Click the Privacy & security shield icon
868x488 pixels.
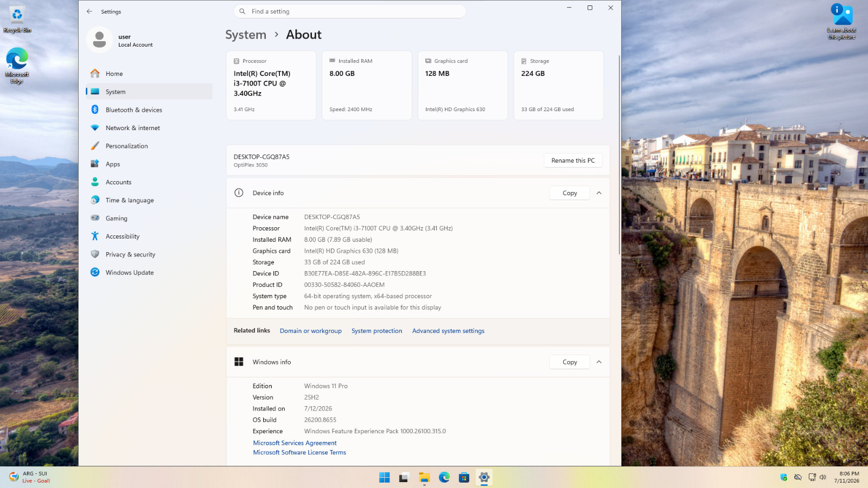[95, 254]
